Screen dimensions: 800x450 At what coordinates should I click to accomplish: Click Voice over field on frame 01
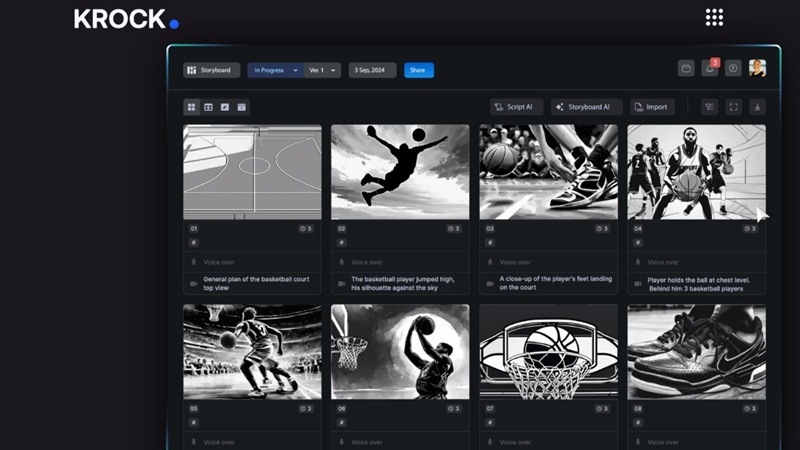point(253,262)
